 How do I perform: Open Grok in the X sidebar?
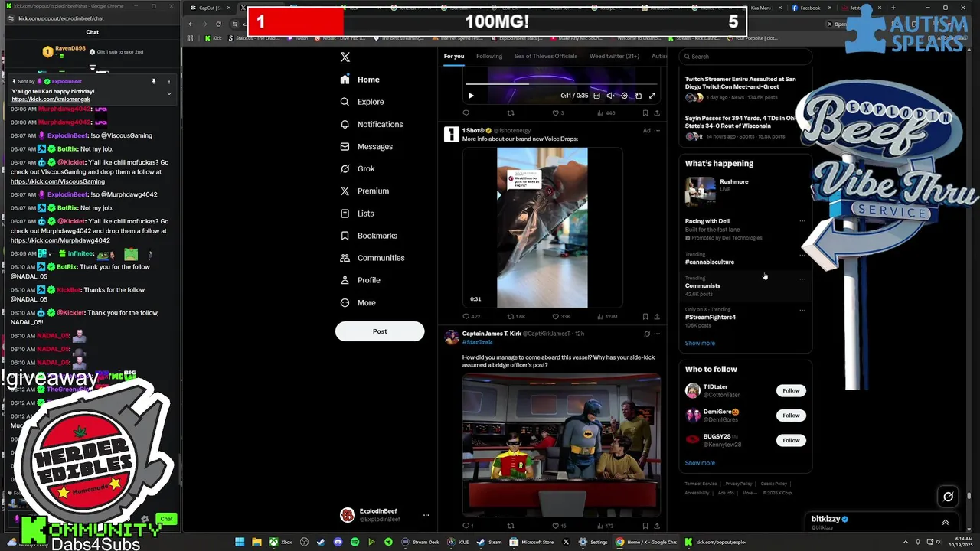point(358,168)
